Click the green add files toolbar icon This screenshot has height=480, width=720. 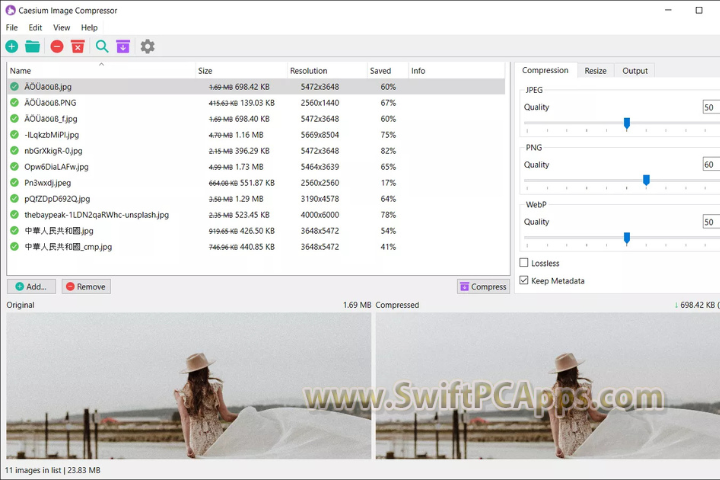tap(12, 46)
